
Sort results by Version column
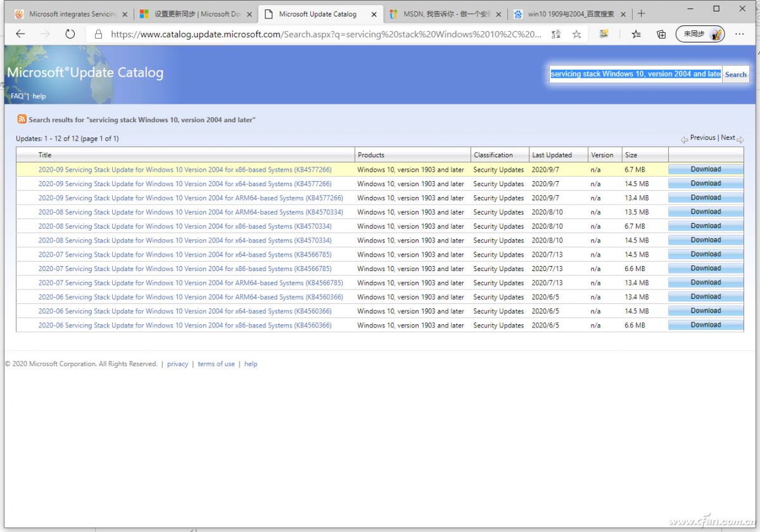coord(602,155)
